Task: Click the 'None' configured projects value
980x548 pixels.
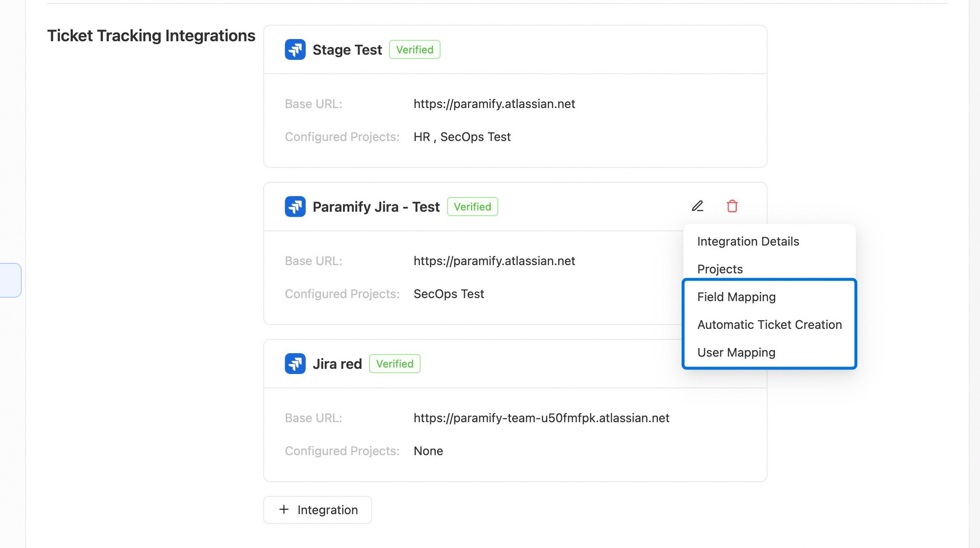Action: click(428, 451)
